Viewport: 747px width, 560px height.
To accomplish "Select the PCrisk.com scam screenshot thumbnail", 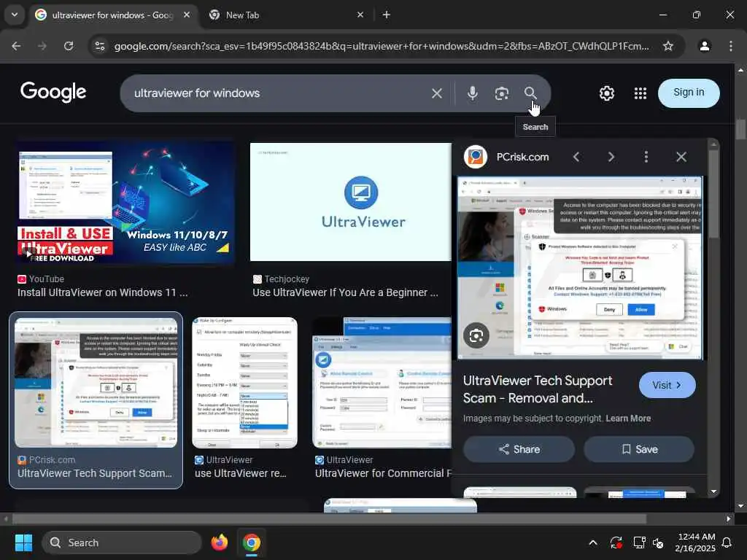I will 96,383.
